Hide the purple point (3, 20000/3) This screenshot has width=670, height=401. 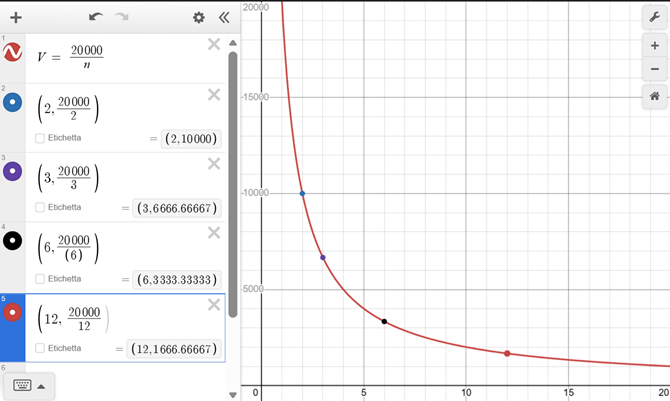[x=13, y=171]
